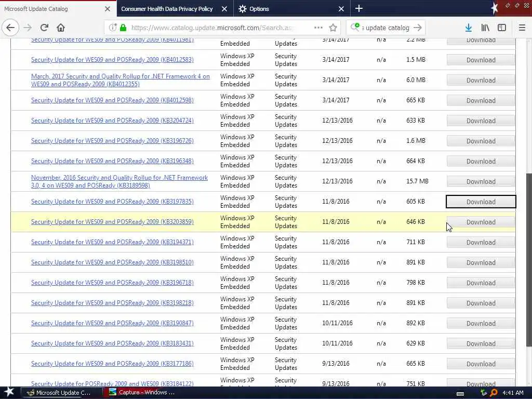Viewport: 532px width, 399px height.
Task: Click the search go arrow
Action: click(418, 28)
